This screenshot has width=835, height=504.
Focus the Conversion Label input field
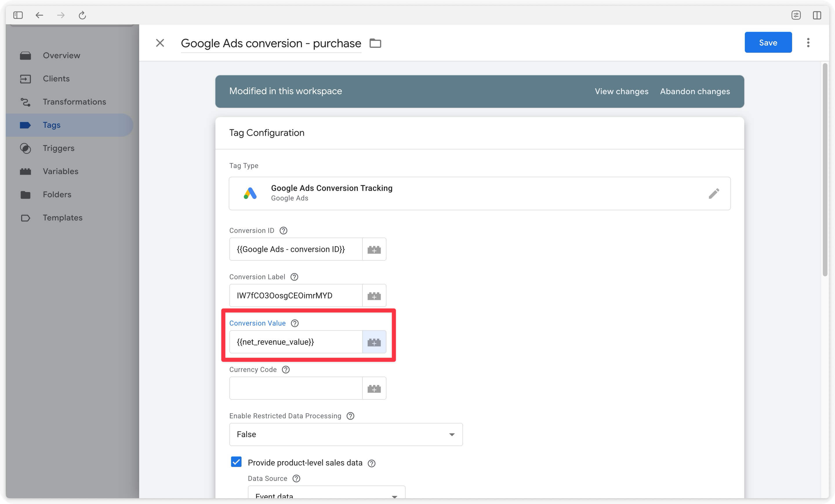click(296, 296)
